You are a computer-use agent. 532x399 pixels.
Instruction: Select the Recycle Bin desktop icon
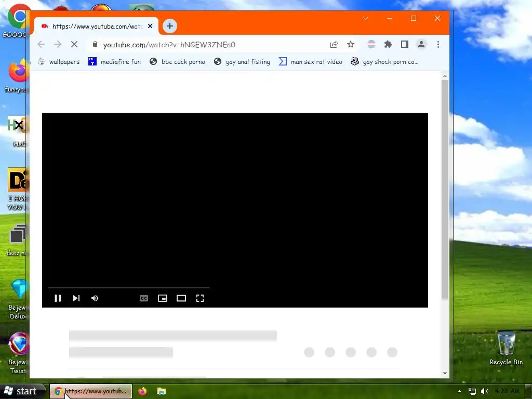pos(506,349)
